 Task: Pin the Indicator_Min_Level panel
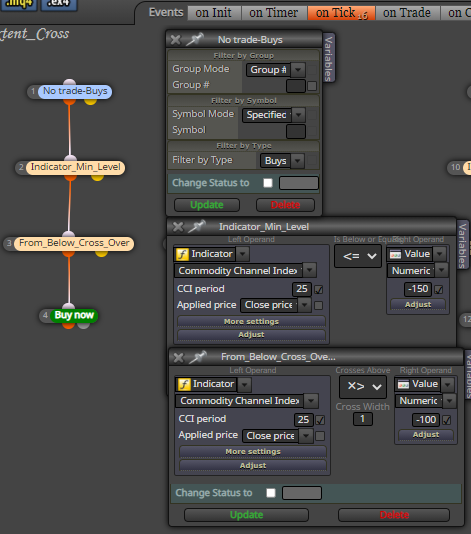pyautogui.click(x=197, y=227)
